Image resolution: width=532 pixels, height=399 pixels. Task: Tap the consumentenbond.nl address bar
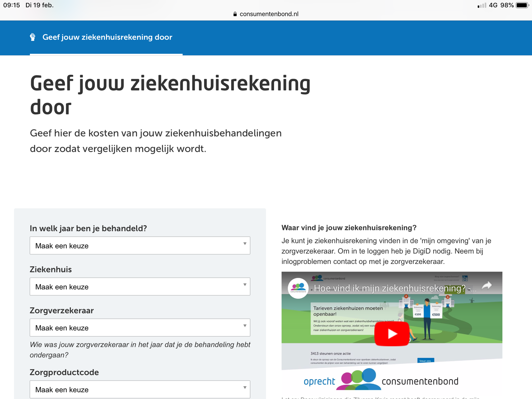(266, 14)
